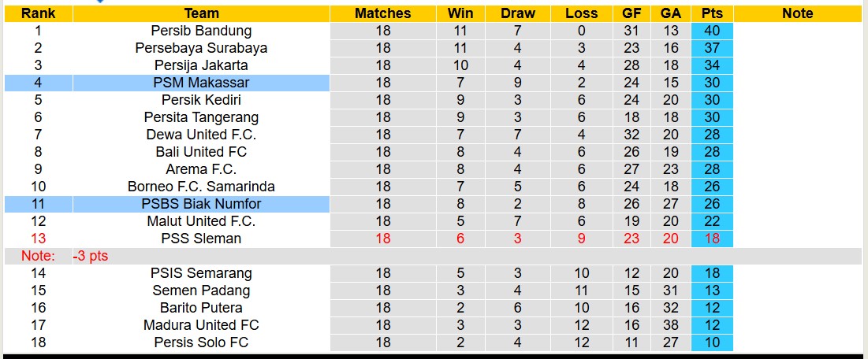Click the "-3 pts" note text
The width and height of the screenshot is (868, 359).
[91, 256]
